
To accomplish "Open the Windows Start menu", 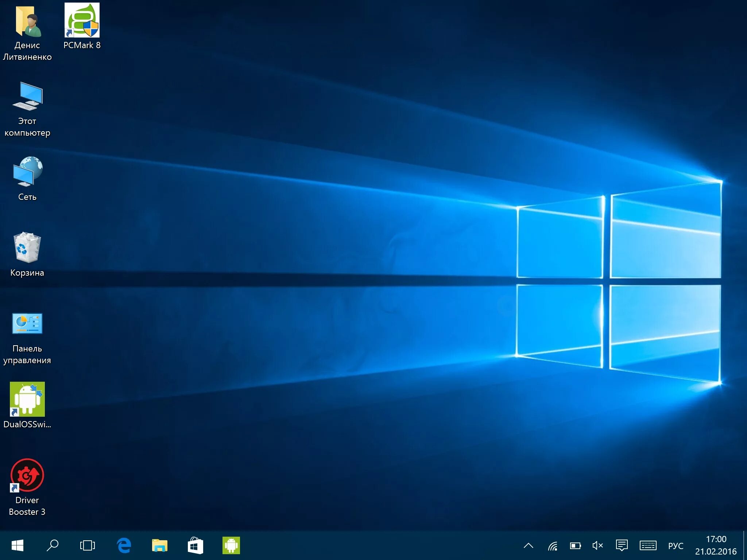I will (18, 545).
